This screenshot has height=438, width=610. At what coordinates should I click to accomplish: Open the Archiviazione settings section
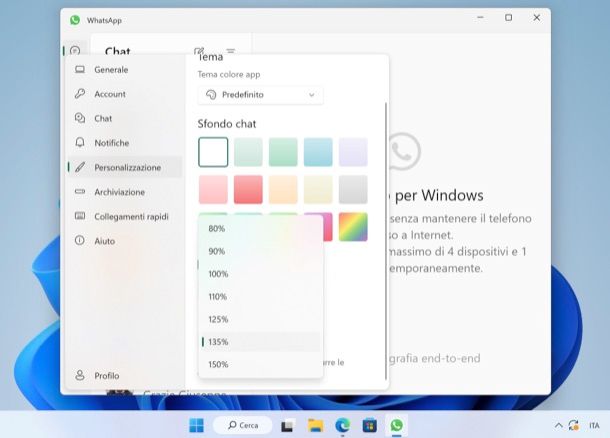click(125, 192)
